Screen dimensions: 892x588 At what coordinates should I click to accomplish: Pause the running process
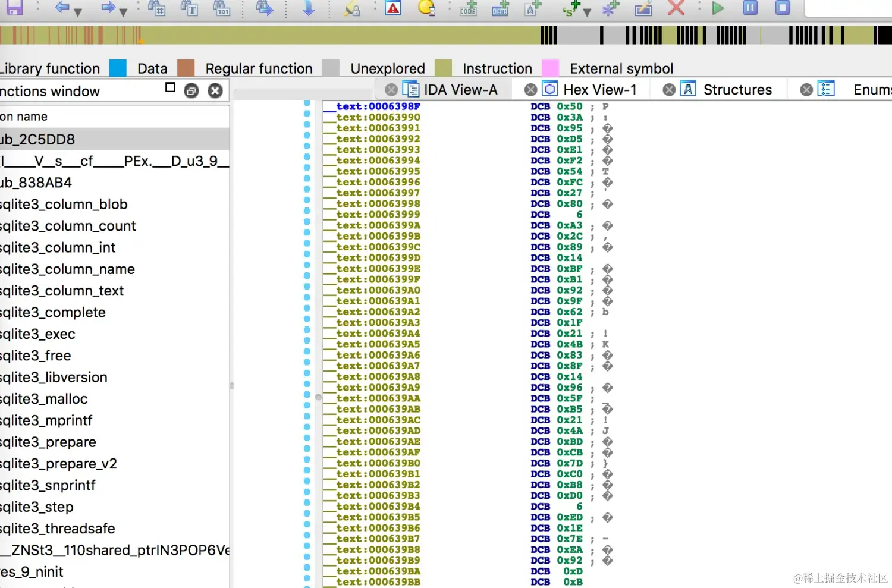click(749, 8)
